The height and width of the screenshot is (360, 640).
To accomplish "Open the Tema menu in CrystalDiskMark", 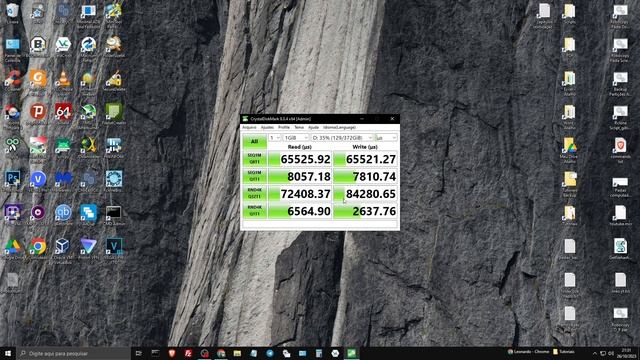I will [299, 127].
